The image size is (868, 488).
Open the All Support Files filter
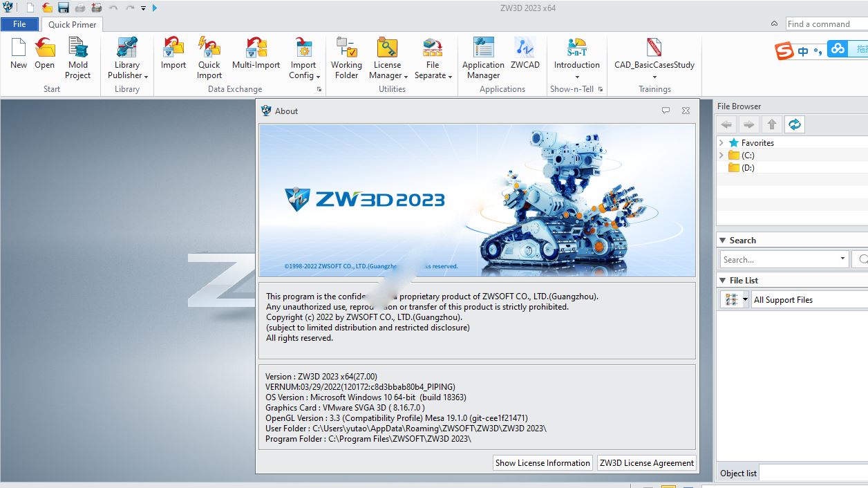809,300
